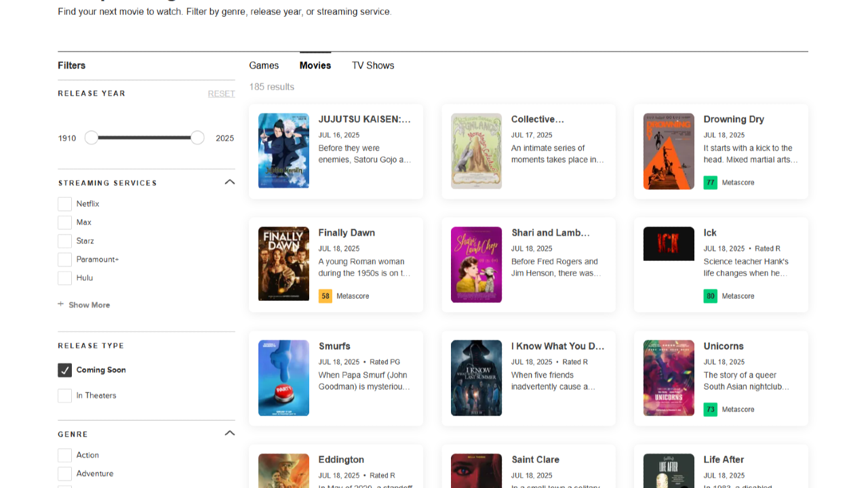The height and width of the screenshot is (488, 868).
Task: Collapse the Streaming Services section
Action: [x=229, y=182]
